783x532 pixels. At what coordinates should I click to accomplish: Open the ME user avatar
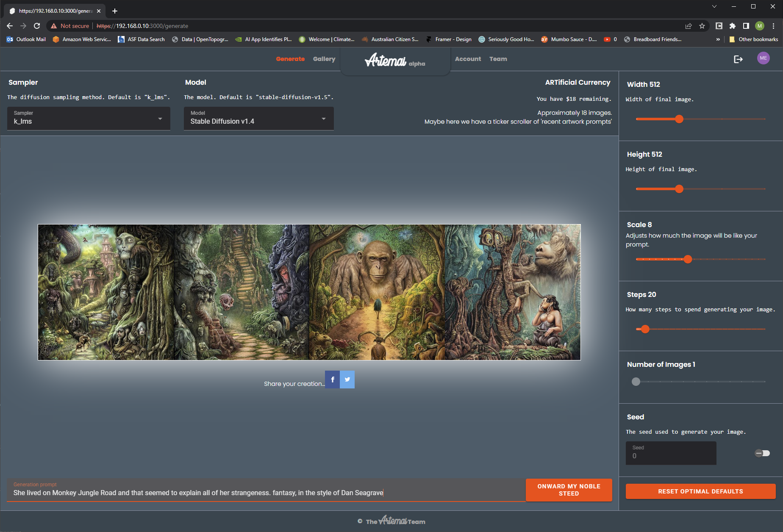click(763, 58)
